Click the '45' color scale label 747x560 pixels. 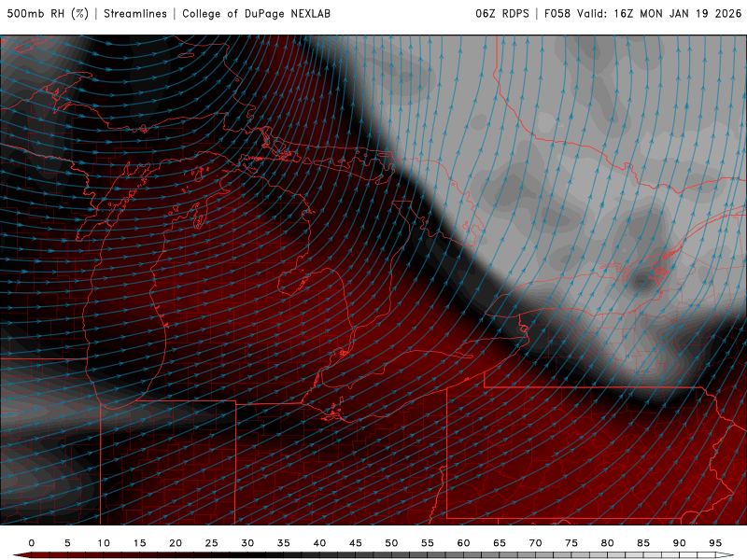coord(356,543)
